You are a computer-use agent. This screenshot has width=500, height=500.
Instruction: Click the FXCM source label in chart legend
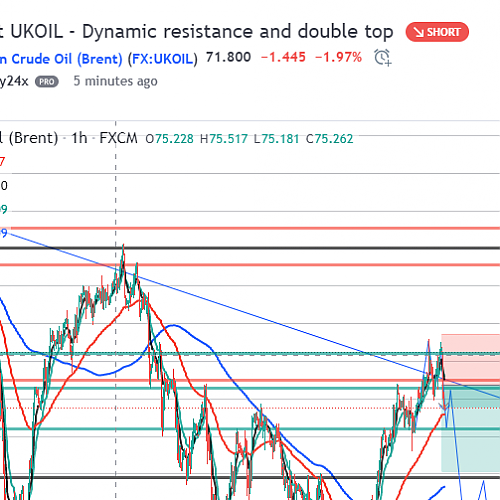(118, 138)
